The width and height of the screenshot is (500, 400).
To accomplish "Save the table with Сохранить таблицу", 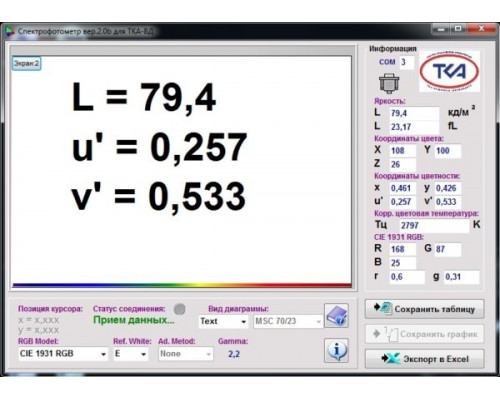I will (424, 309).
